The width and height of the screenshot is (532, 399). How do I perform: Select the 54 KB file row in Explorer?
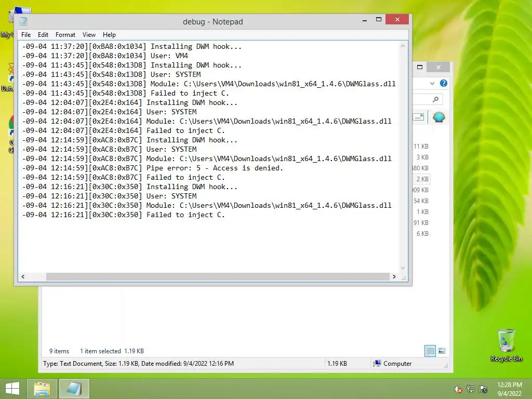click(421, 201)
